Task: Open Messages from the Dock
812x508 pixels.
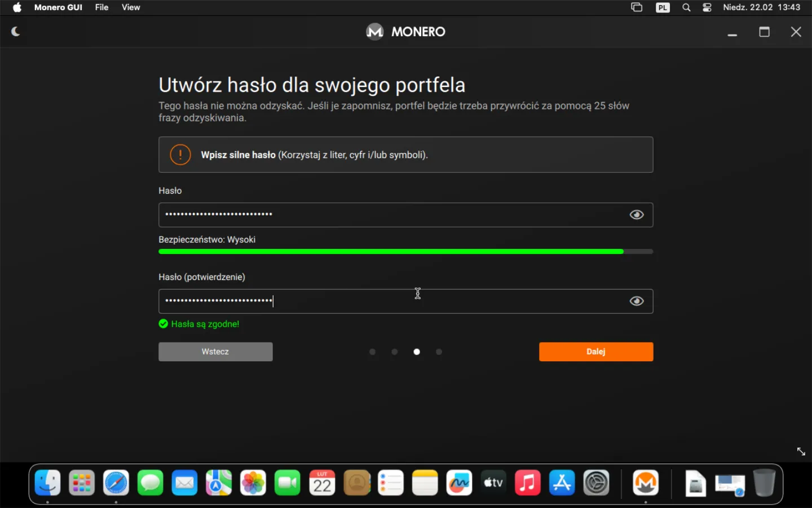Action: click(x=151, y=483)
